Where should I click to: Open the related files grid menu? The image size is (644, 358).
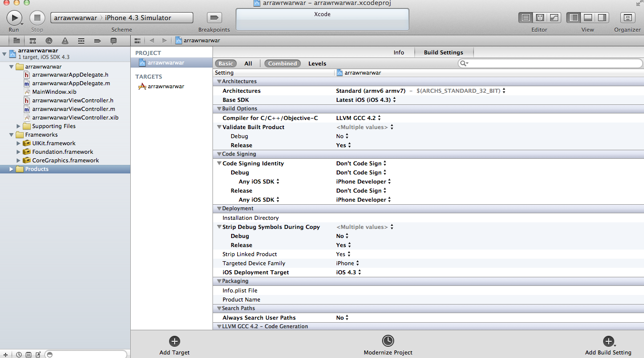(x=137, y=40)
